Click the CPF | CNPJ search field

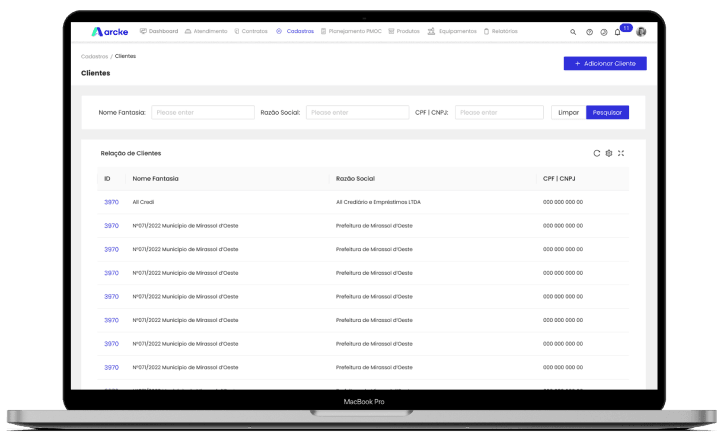499,112
